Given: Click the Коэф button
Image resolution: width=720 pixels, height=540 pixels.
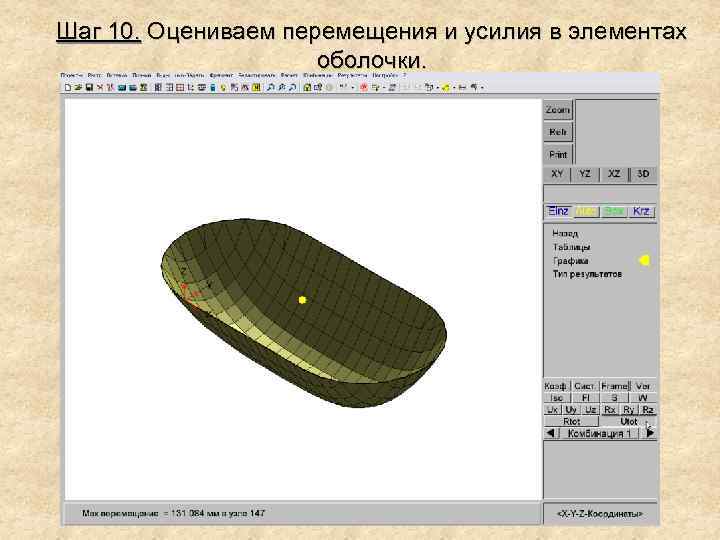Looking at the screenshot, I should 555,386.
